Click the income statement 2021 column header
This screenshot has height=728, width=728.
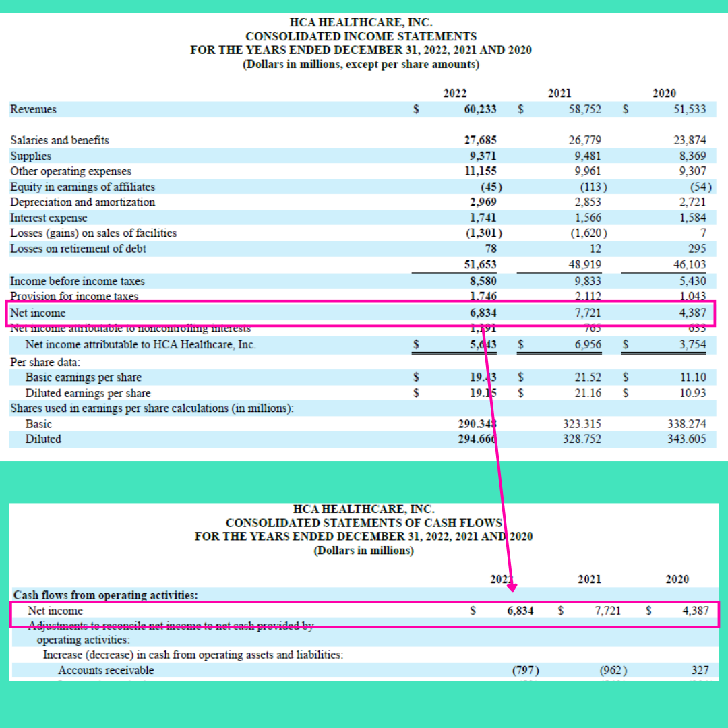click(x=559, y=93)
